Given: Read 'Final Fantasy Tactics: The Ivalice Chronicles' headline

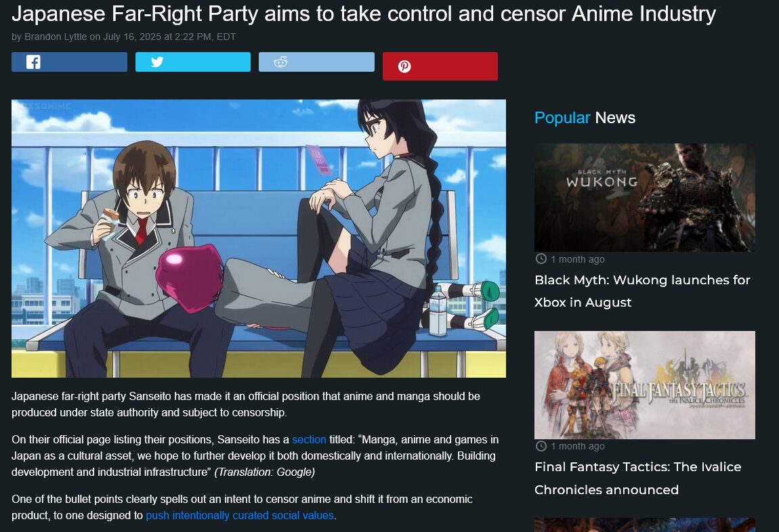Looking at the screenshot, I should pyautogui.click(x=638, y=479).
